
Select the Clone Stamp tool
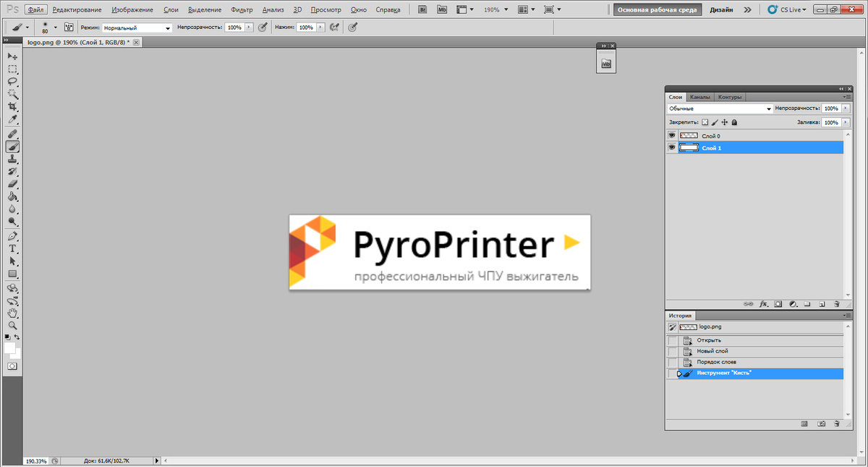[x=12, y=159]
